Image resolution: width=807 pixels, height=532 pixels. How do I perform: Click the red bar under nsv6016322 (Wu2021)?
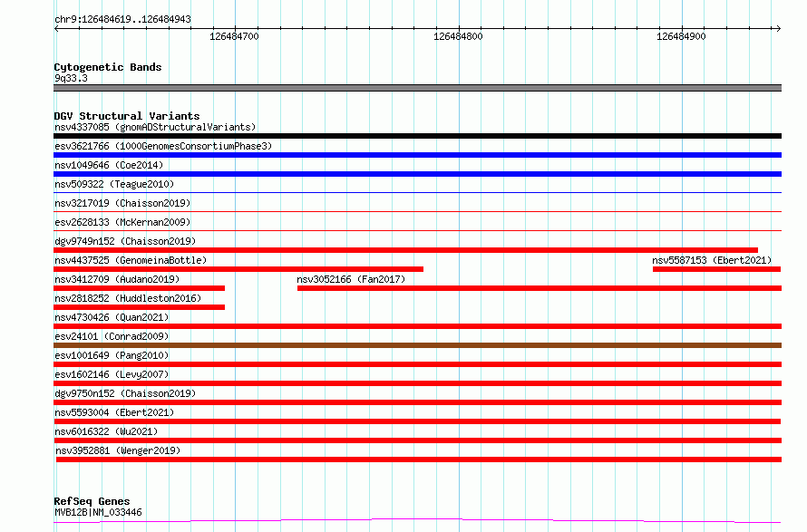pyautogui.click(x=417, y=440)
